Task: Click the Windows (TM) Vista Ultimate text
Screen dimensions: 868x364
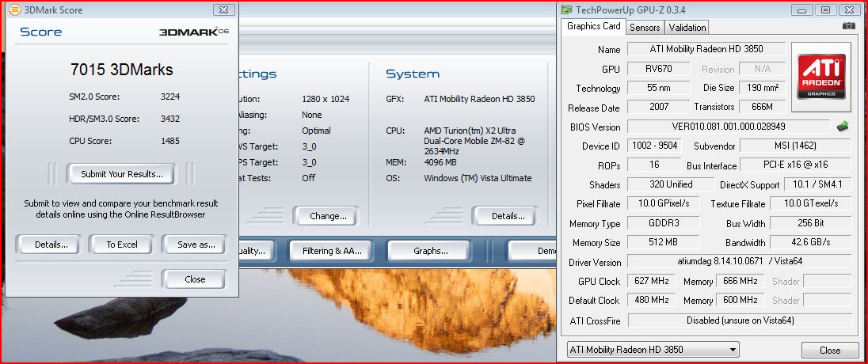Action: (x=478, y=178)
